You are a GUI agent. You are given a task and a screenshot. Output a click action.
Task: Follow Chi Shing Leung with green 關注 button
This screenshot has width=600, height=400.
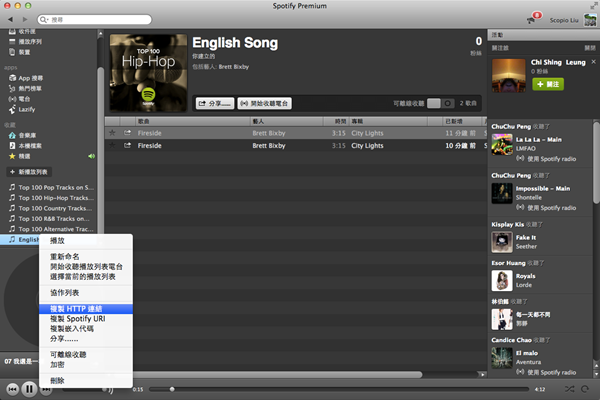tap(548, 84)
